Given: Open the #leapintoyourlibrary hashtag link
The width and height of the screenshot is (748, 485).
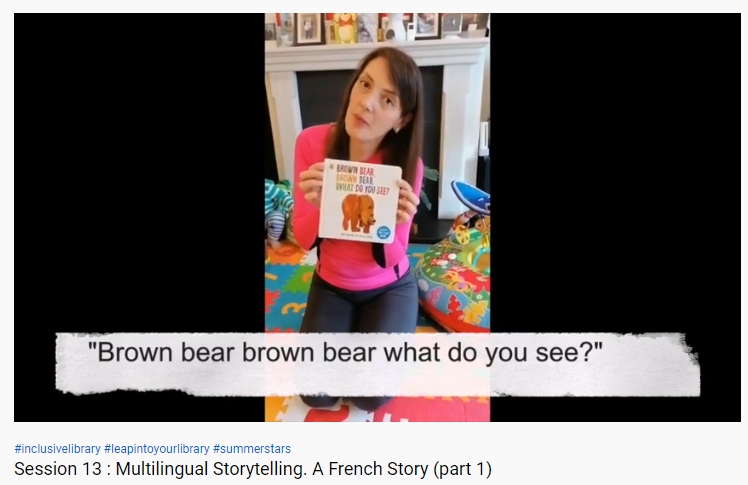Looking at the screenshot, I should click(156, 449).
